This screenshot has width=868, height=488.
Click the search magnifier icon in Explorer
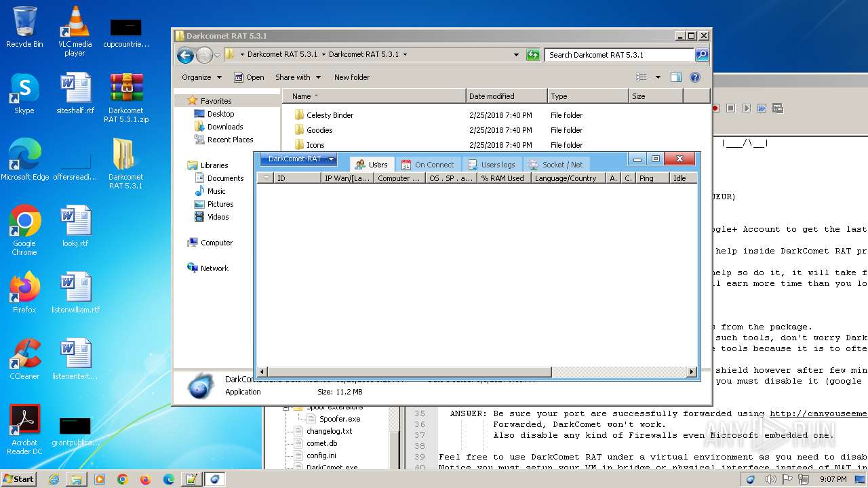(702, 55)
